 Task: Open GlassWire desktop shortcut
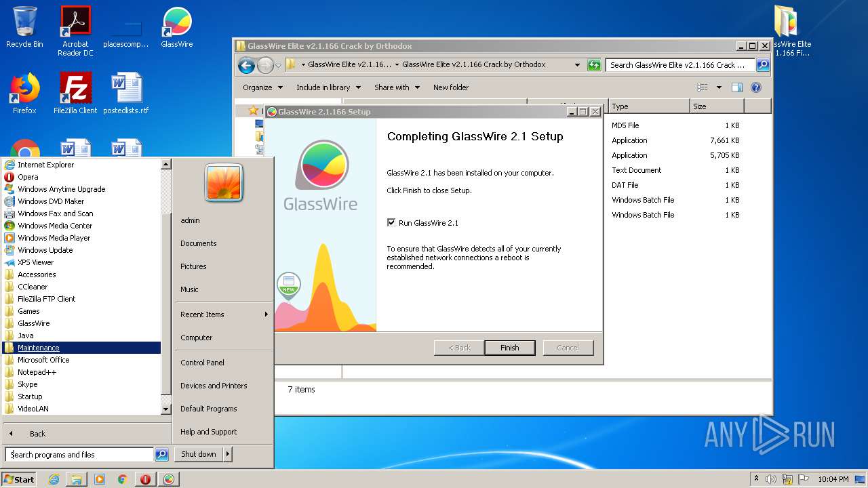177,28
